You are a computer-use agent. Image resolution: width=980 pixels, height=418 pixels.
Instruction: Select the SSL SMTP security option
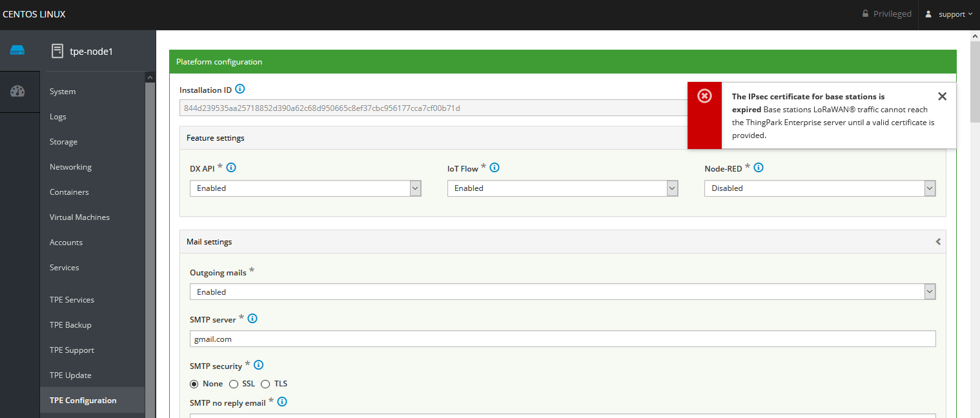(x=234, y=384)
